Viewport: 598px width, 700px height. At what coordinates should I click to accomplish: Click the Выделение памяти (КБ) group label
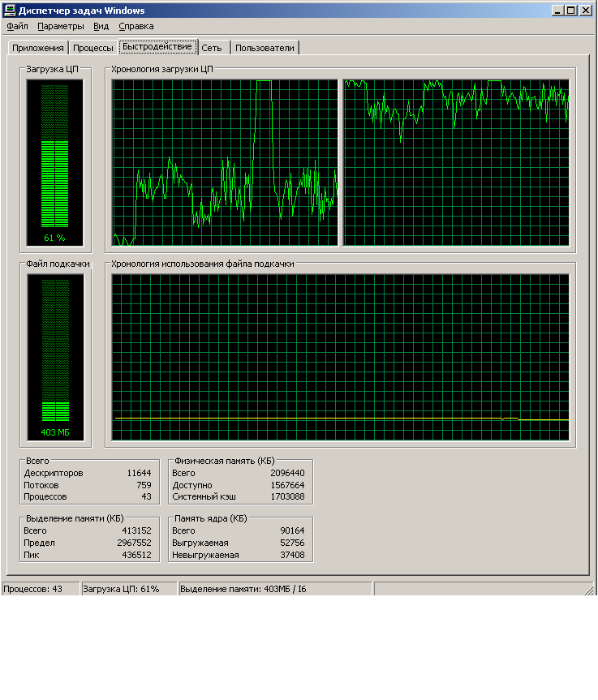click(x=75, y=518)
